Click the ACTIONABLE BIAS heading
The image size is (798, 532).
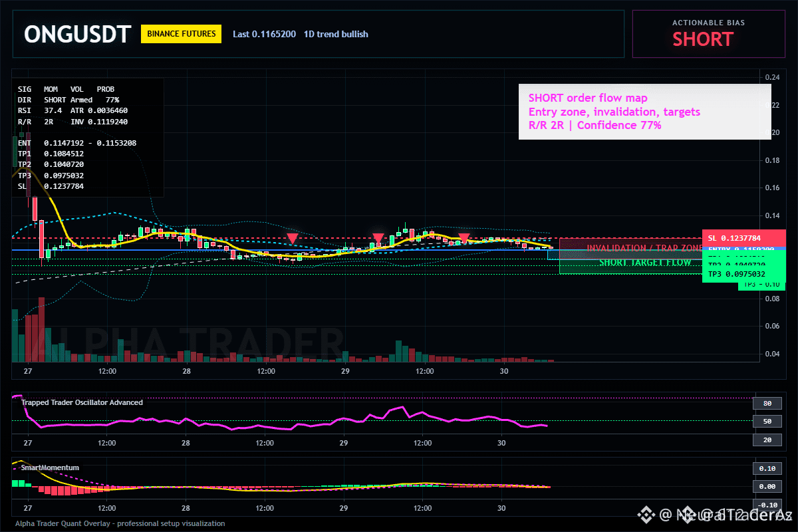(709, 23)
